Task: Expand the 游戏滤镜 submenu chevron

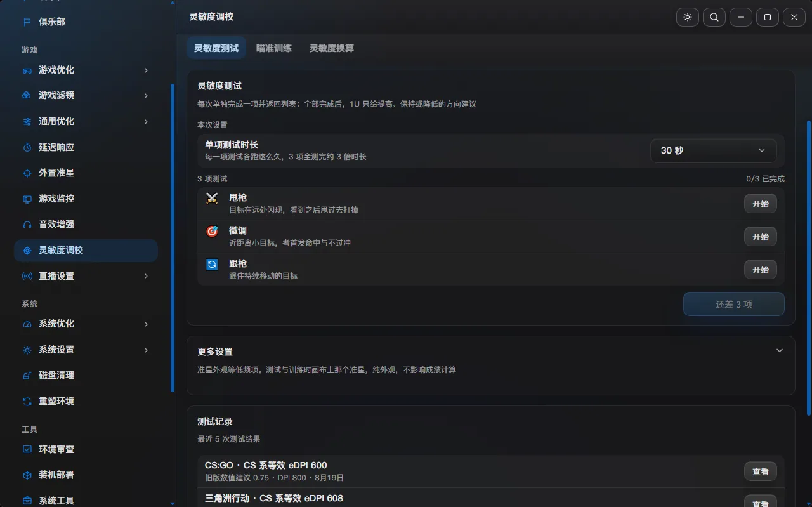Action: pyautogui.click(x=146, y=95)
